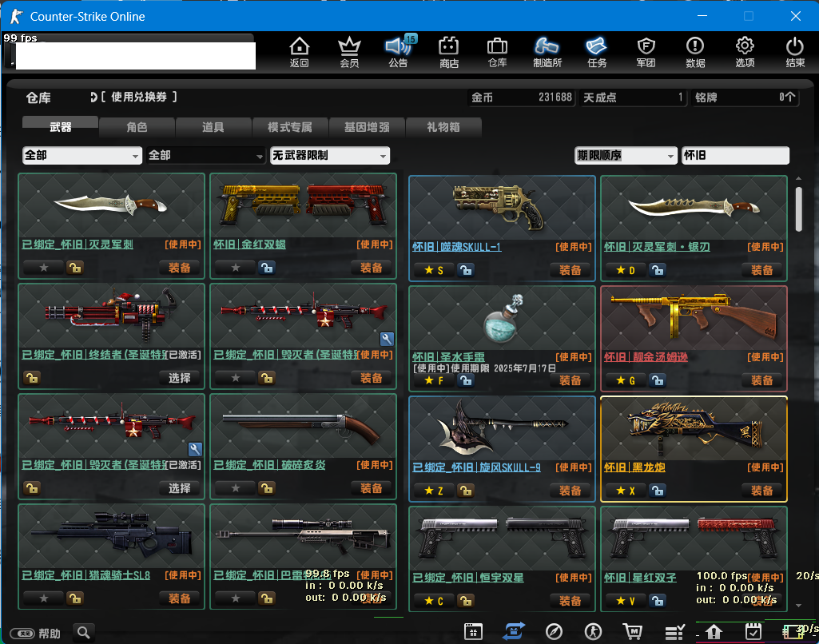Open the 商店 shop icon
Viewport: 819px width, 644px height.
[449, 52]
